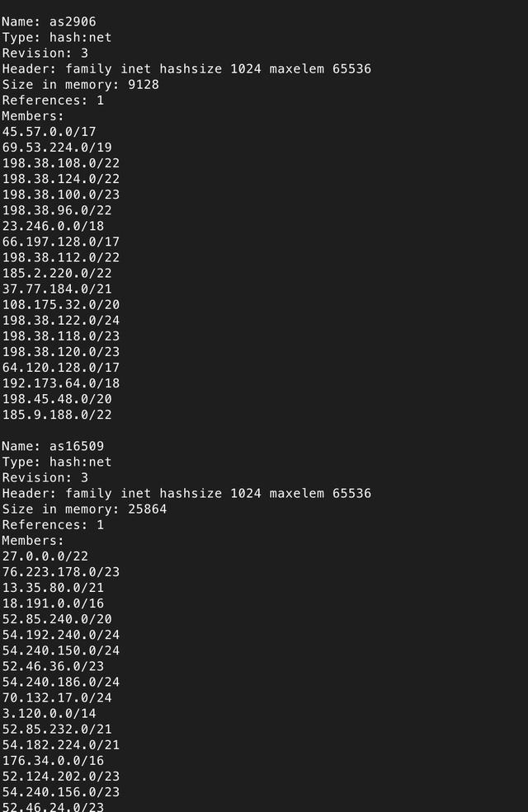The image size is (528, 812).
Task: Place cursor on 23.246.0.0/18 entry
Action: pos(53,227)
